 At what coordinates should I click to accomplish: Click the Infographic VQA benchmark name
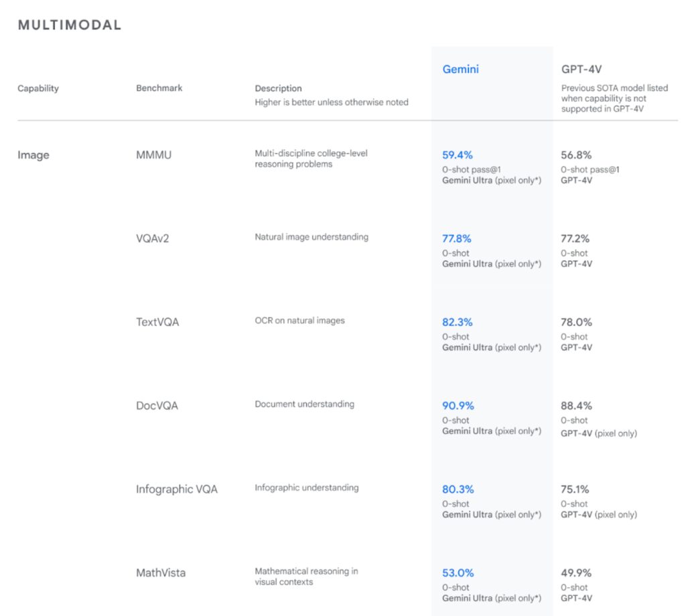click(177, 489)
